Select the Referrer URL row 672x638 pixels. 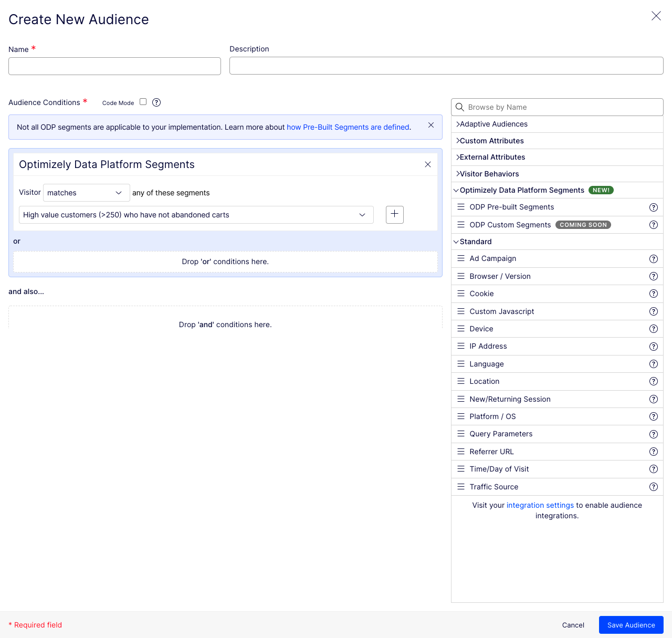point(557,452)
